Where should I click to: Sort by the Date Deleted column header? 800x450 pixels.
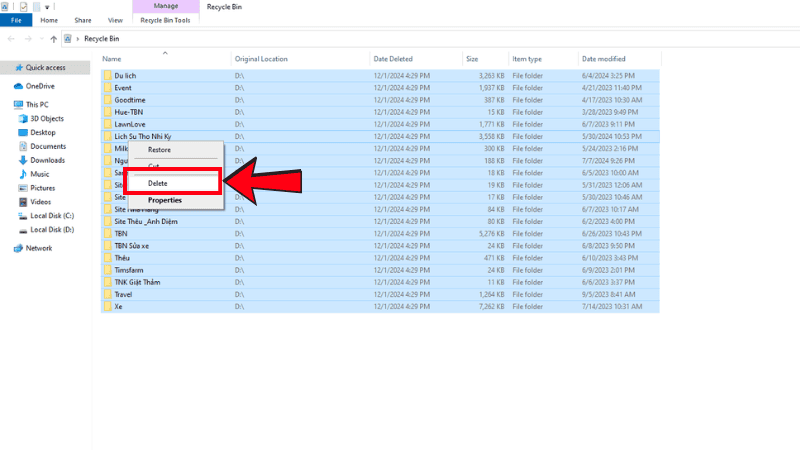pos(394,59)
